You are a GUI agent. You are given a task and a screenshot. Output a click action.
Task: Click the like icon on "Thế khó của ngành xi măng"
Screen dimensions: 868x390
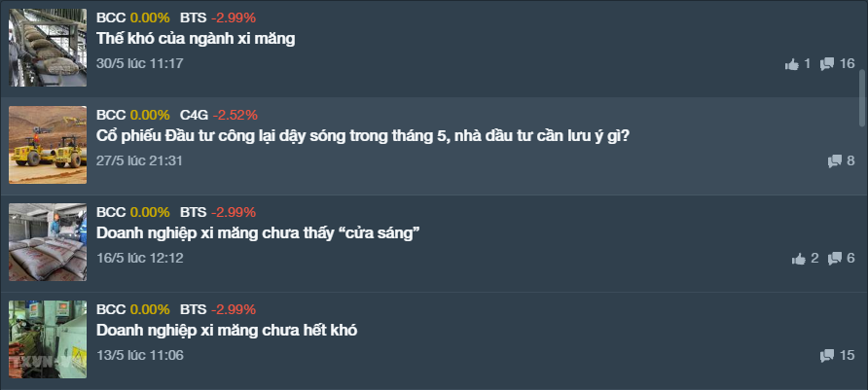coord(792,64)
